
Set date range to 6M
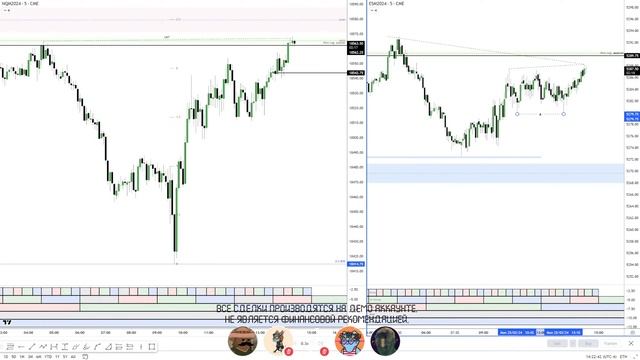click(x=38, y=357)
